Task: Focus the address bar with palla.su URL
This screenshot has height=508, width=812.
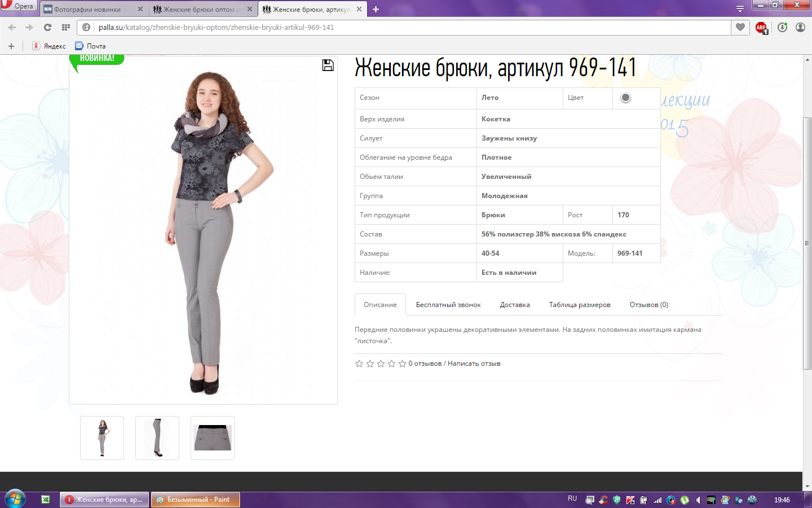Action: 403,27
